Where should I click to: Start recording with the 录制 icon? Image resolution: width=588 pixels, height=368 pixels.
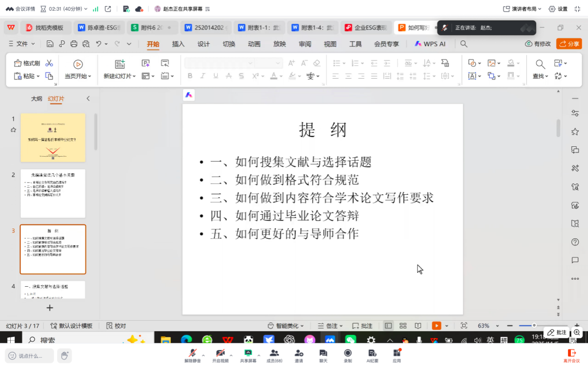347,355
